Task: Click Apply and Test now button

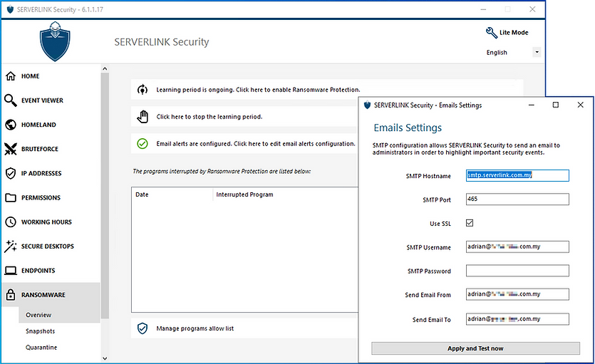Action: click(x=475, y=348)
